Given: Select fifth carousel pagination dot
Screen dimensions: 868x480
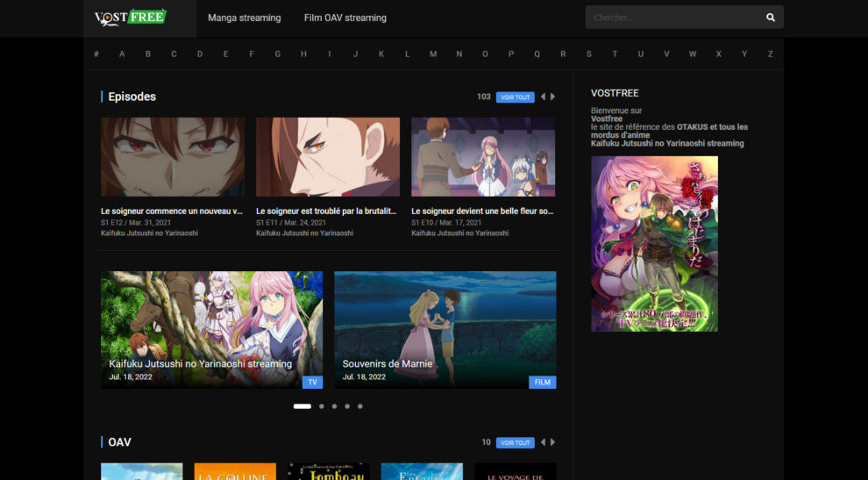Looking at the screenshot, I should [x=359, y=406].
